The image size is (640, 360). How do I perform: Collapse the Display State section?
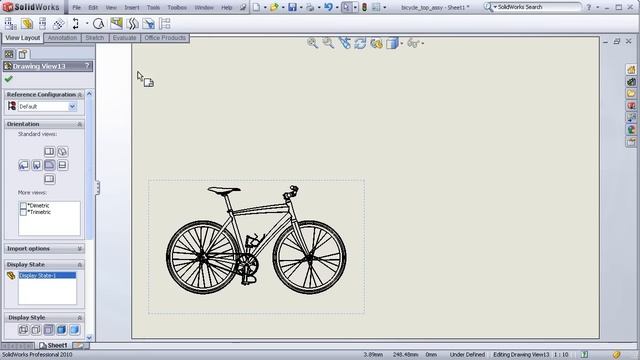pos(80,265)
